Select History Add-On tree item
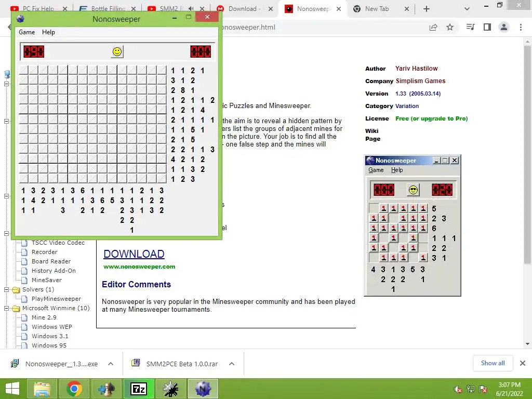The image size is (532, 399). [x=54, y=271]
